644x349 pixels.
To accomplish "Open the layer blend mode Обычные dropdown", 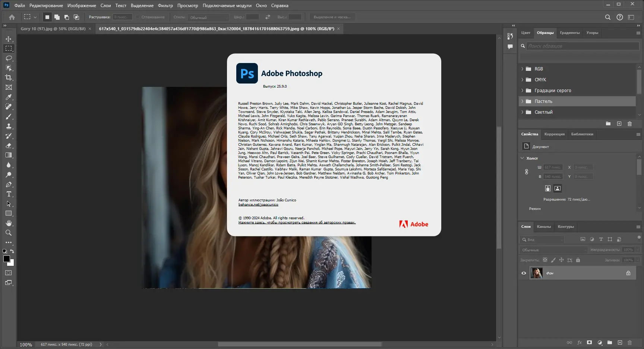I will pos(553,250).
